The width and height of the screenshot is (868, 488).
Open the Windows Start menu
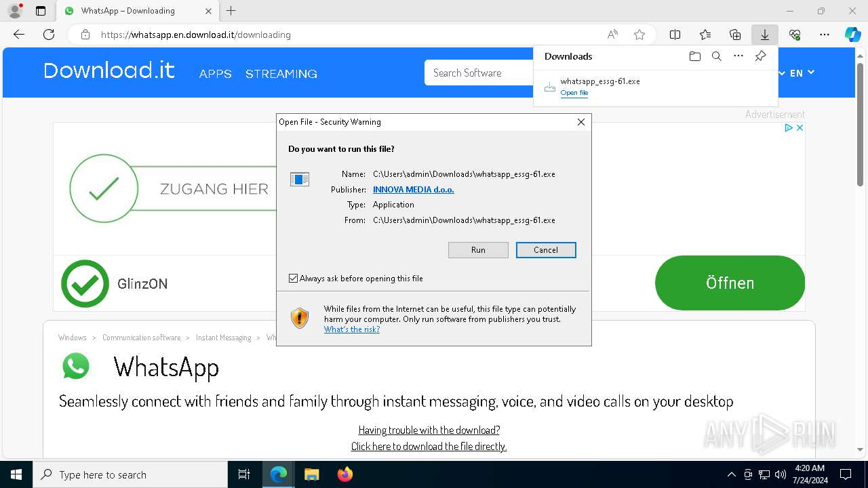[x=16, y=474]
